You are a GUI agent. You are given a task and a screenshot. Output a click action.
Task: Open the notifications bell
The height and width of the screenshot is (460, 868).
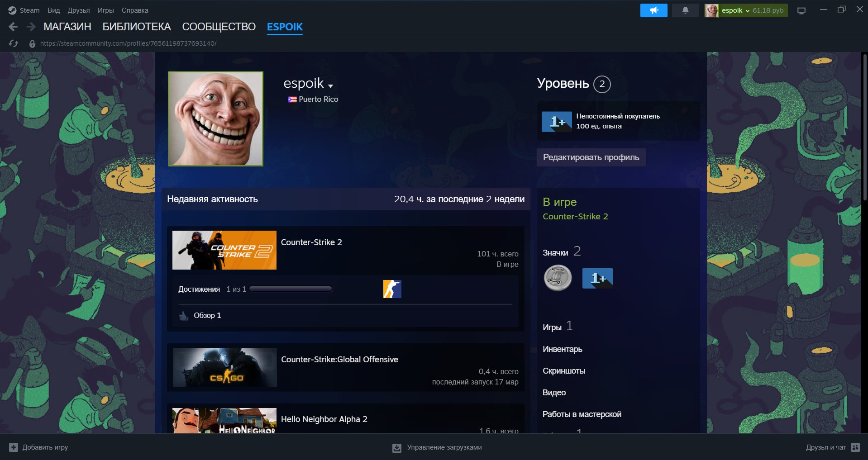pos(685,10)
